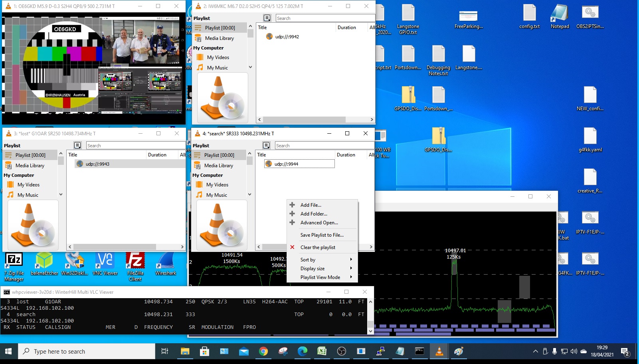Select udp://:9942 playlist entry

click(287, 37)
